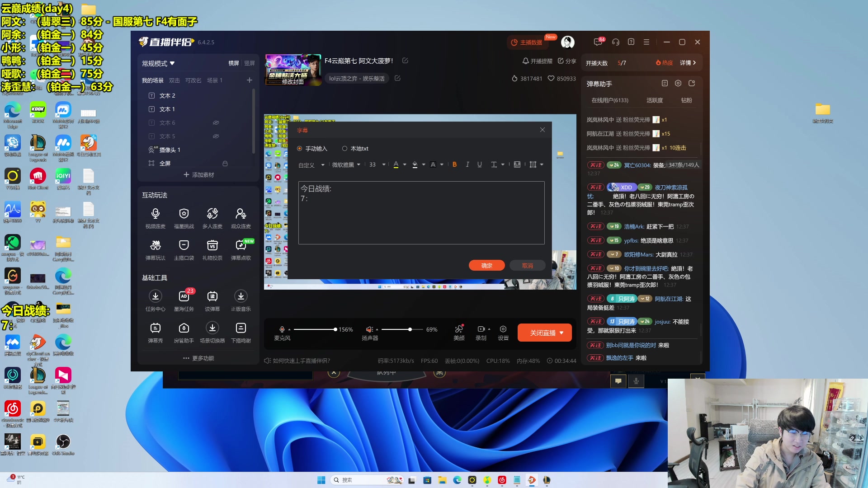Show hidden 文本 5 layer
Screen dimensions: 868x488
click(216, 136)
